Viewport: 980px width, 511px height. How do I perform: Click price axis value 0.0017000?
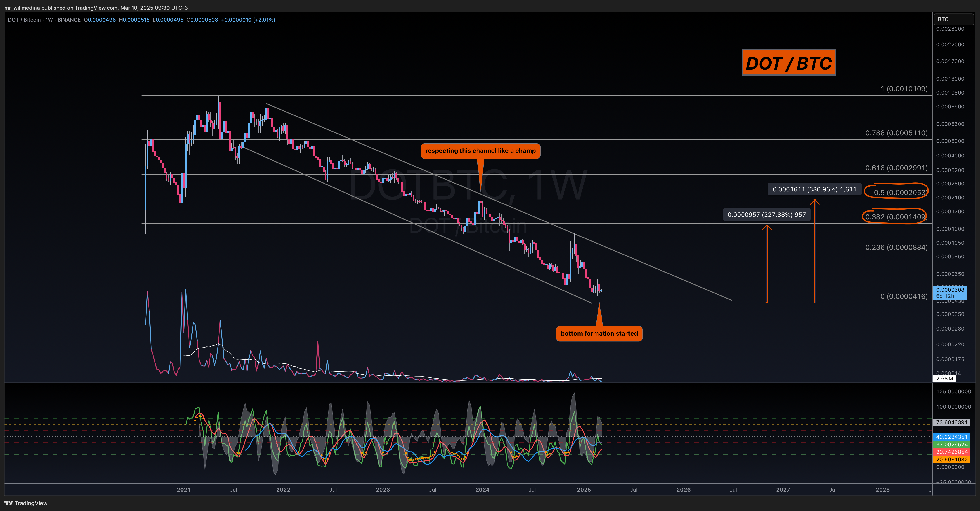coord(950,61)
